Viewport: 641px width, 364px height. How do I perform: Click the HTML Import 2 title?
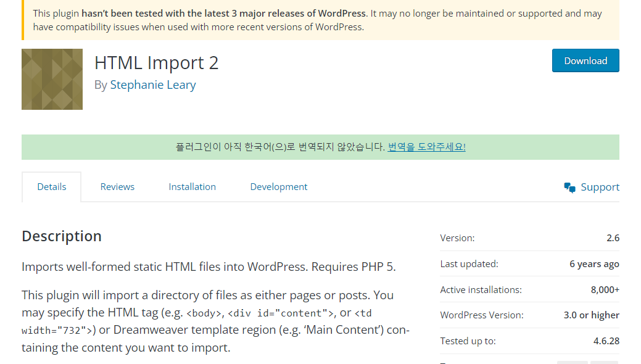point(157,63)
